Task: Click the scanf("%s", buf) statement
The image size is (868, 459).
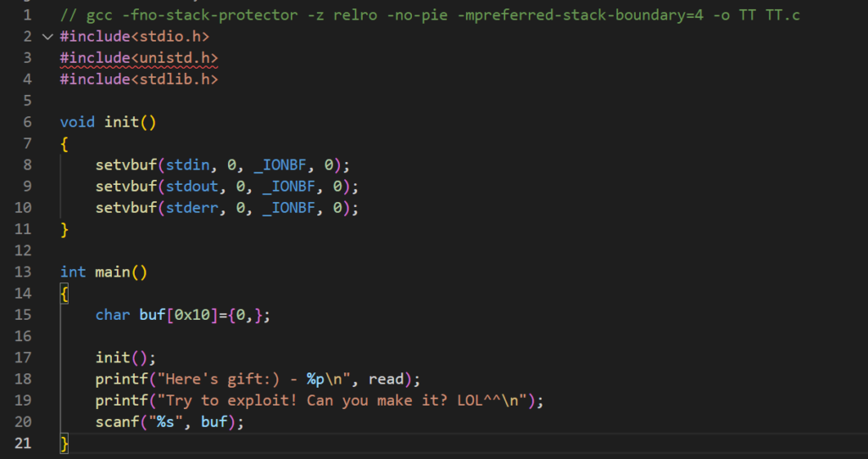Action: (170, 422)
